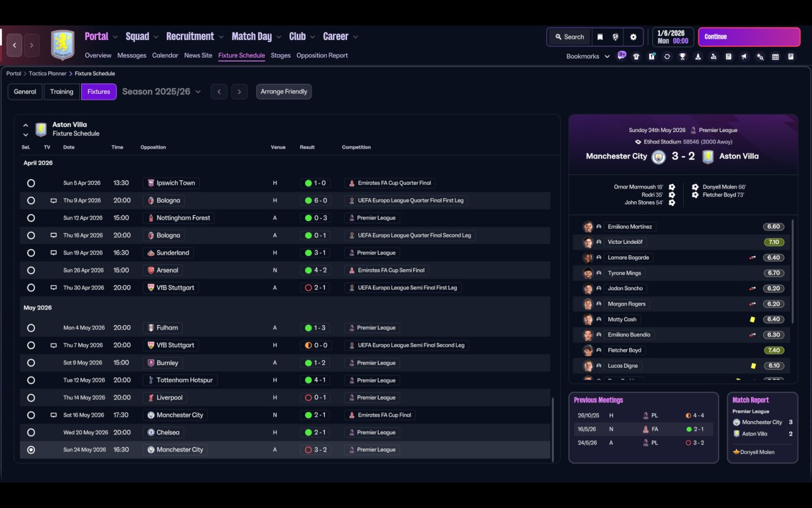Select the Nottingham Forest fixture radio
The height and width of the screenshot is (508, 812).
[31, 218]
